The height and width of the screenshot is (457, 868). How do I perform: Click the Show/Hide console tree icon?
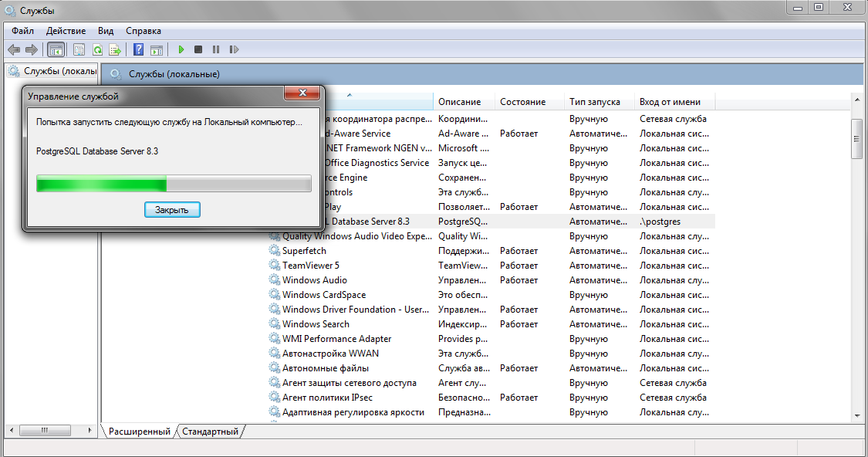pyautogui.click(x=56, y=49)
